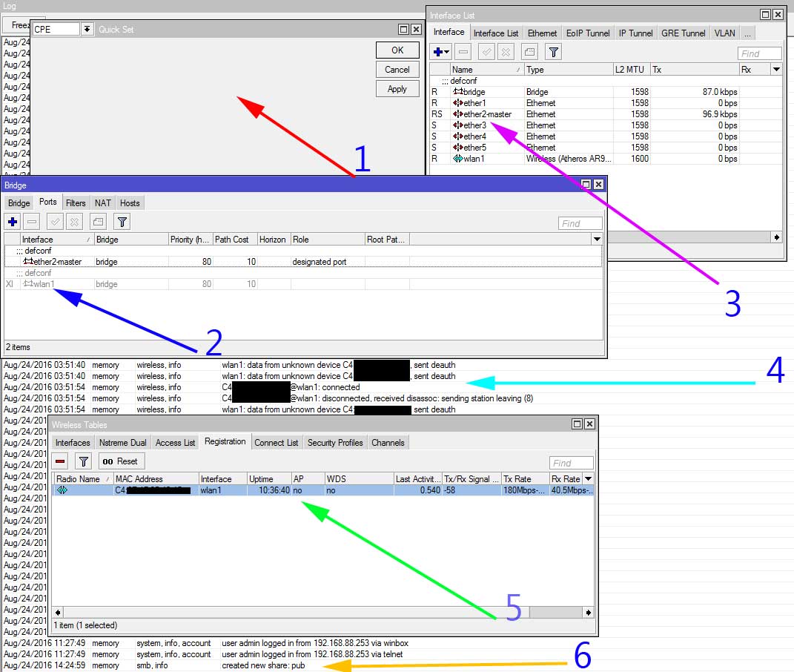Click Cancel in Quick Set window
Screen dimensions: 794x672
[397, 70]
